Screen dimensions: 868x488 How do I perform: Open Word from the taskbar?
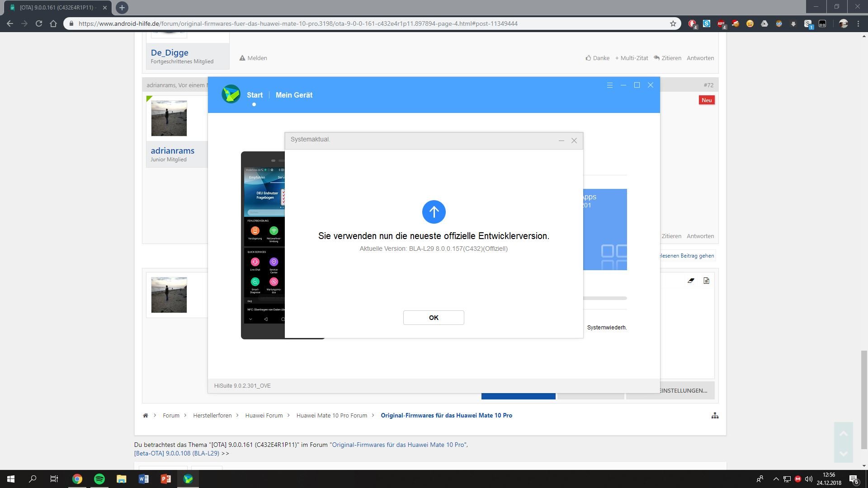pos(143,479)
